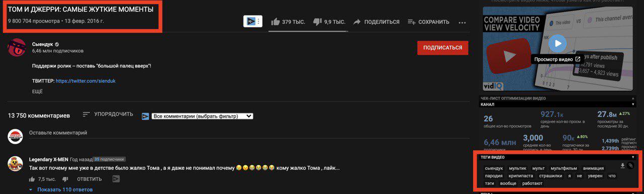
Task: Dislike the video with the thumbs-down icon
Action: [317, 22]
